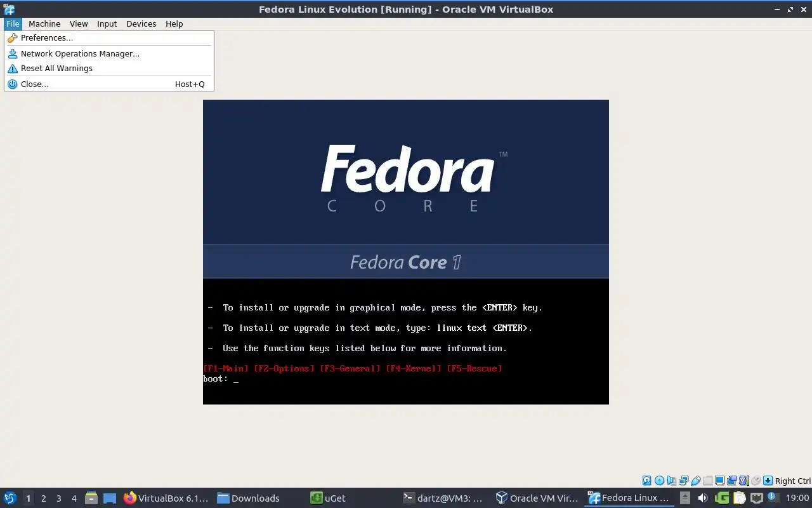Click inside the Fedora Core VM screen
Viewport: 812px width, 508px height.
tap(406, 252)
